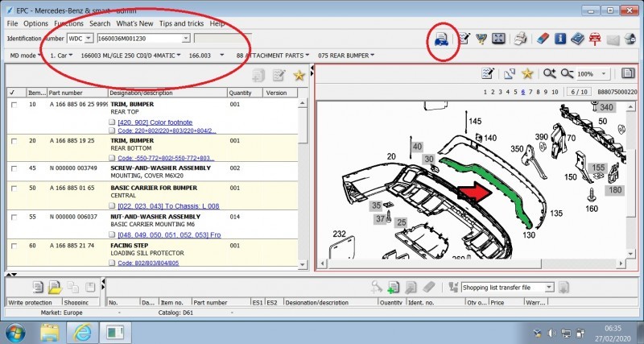Click the gold star in parts list header

(299, 75)
